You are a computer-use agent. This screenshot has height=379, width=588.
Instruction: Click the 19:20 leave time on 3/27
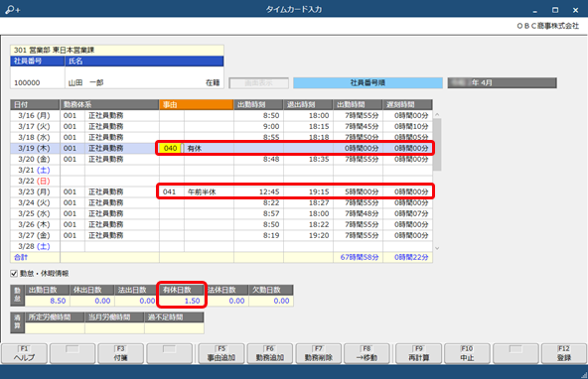308,235
